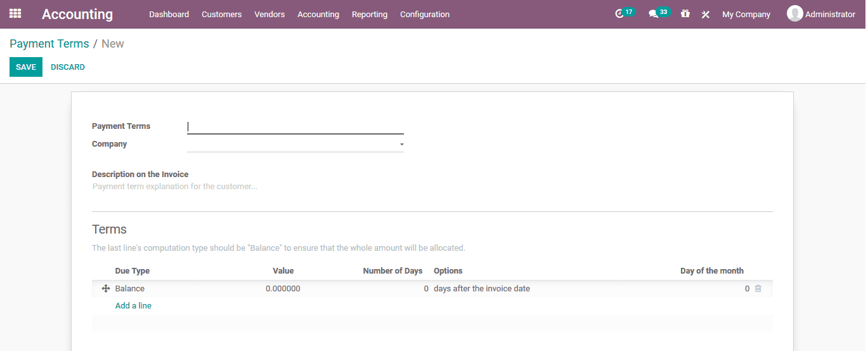868x351 pixels.
Task: Open the Vendors menu
Action: click(x=269, y=14)
